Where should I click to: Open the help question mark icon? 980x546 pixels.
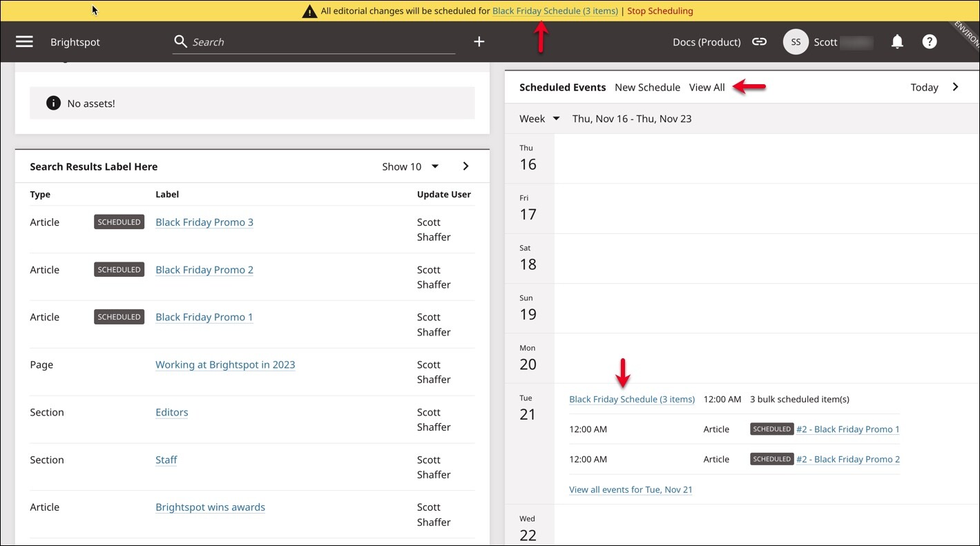click(930, 42)
